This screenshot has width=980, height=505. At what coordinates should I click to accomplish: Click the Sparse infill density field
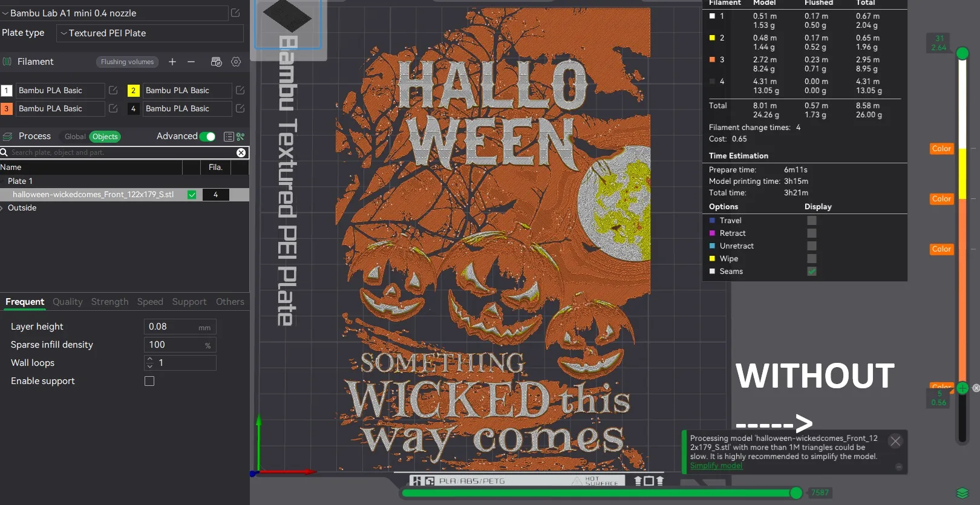(x=180, y=345)
